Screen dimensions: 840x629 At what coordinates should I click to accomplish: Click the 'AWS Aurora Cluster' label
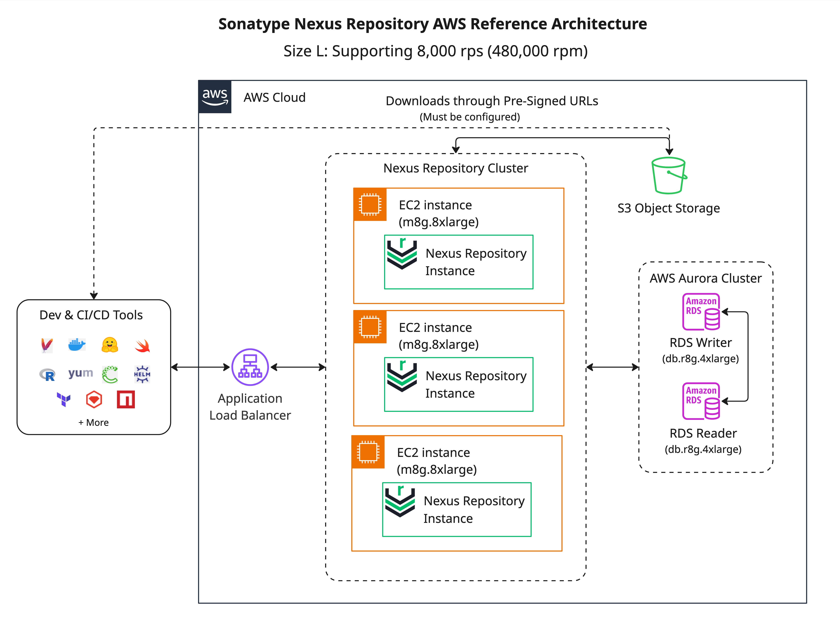[706, 278]
